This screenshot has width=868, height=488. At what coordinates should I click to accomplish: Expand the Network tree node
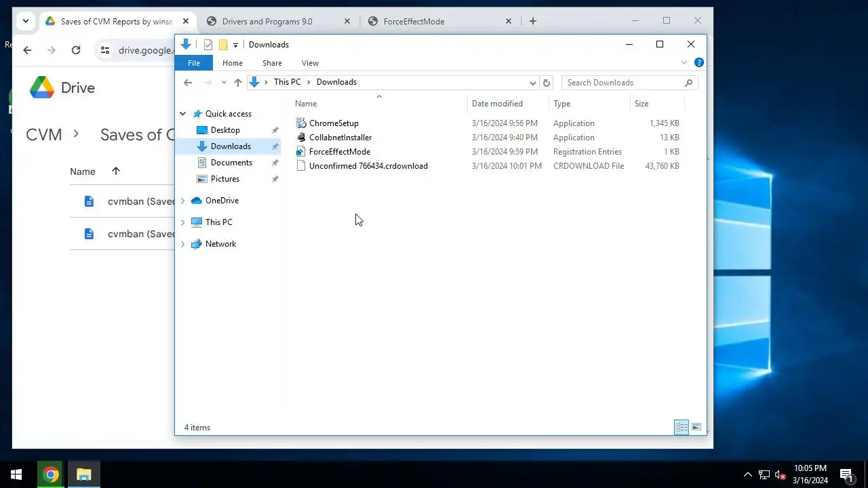coord(182,244)
